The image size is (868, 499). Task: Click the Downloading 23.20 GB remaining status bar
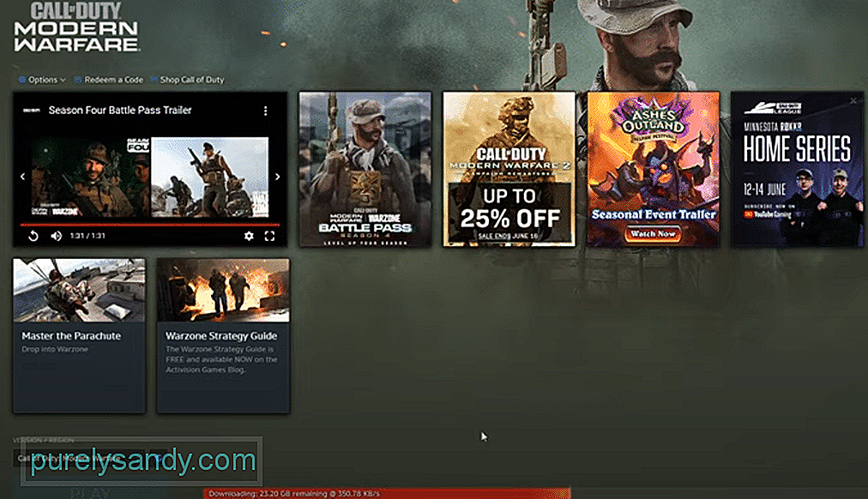(386, 494)
